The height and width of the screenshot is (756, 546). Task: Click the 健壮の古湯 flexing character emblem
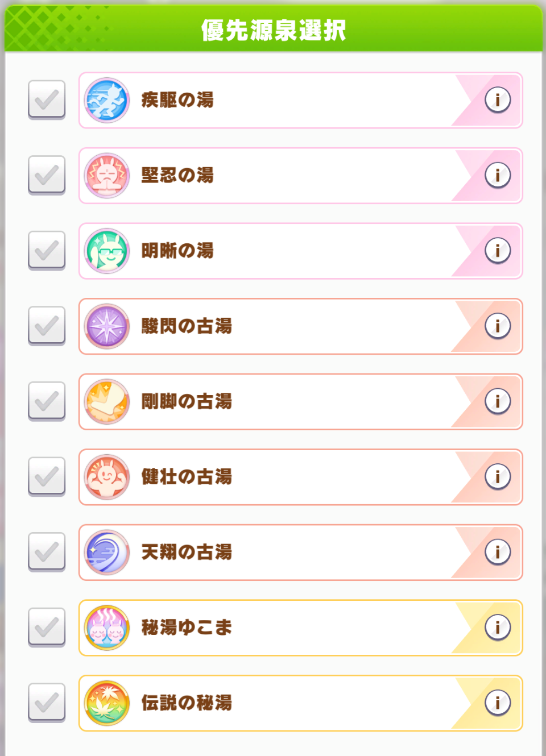point(107,477)
